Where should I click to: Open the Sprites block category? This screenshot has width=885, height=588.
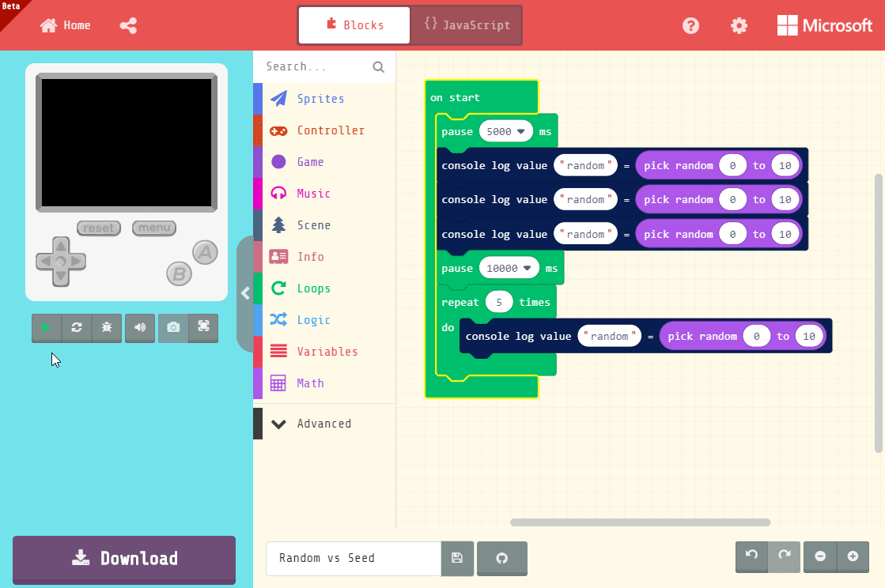click(325, 99)
